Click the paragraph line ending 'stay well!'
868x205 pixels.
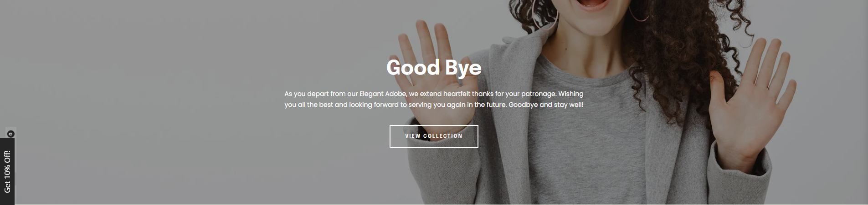tap(434, 105)
